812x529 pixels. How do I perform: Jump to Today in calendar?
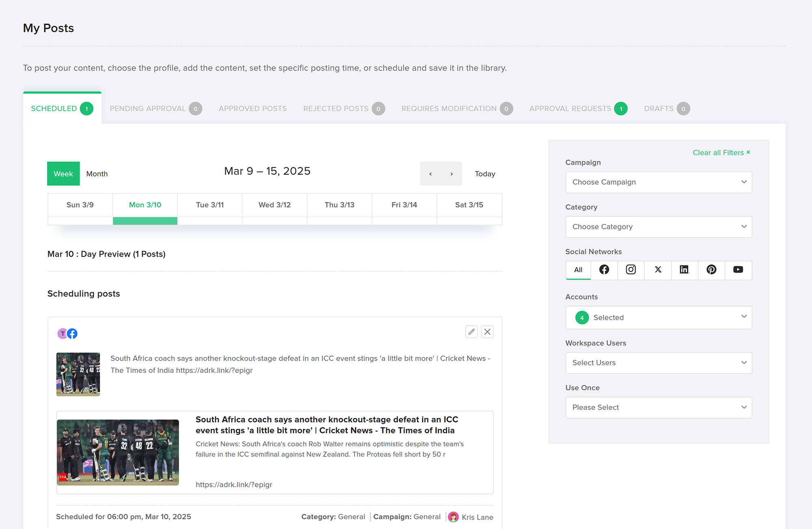pos(485,174)
